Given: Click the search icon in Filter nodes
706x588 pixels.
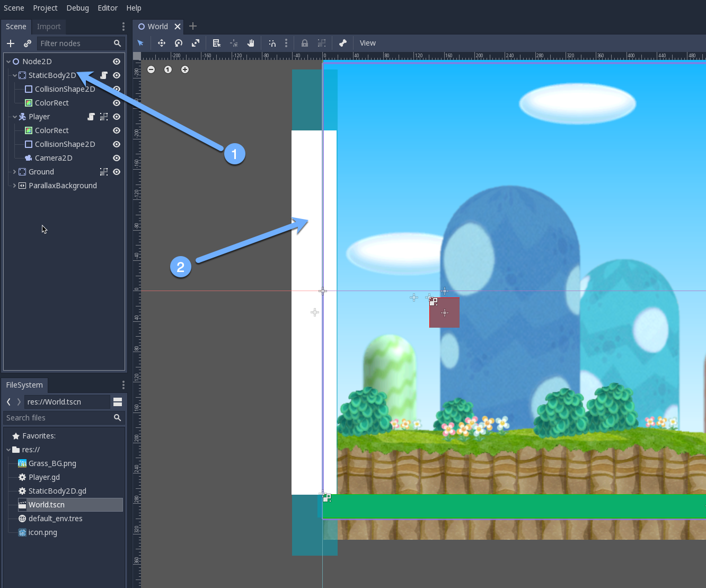Looking at the screenshot, I should (x=118, y=43).
